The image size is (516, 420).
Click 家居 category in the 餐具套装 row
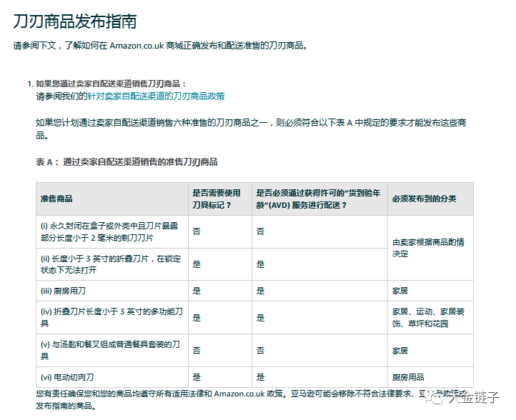pyautogui.click(x=400, y=351)
